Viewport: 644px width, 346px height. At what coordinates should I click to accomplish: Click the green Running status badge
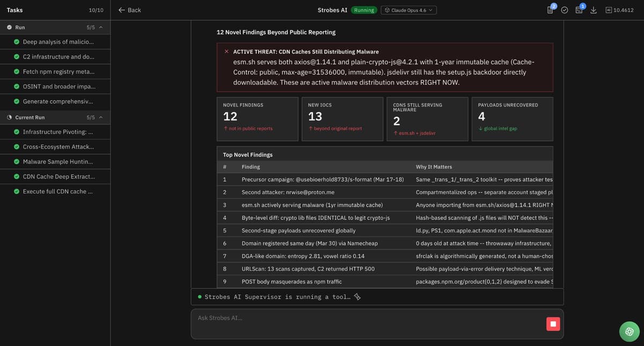[364, 10]
